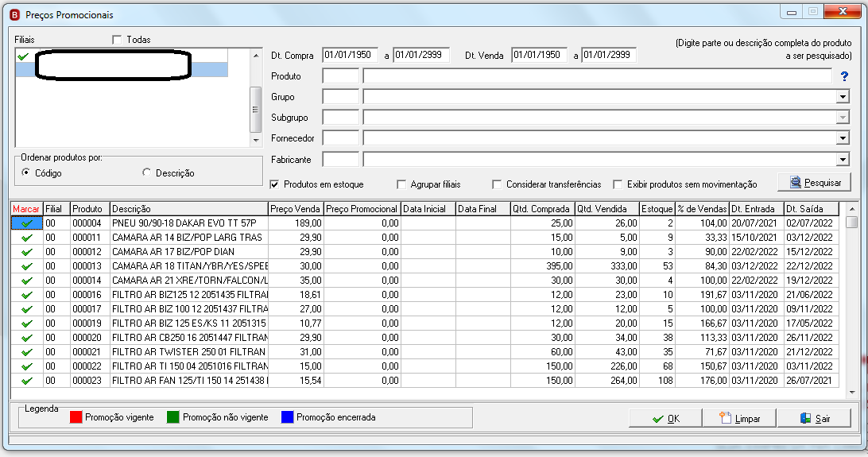Click the Dt. Venda start date field
Image resolution: width=868 pixels, height=457 pixels.
539,55
